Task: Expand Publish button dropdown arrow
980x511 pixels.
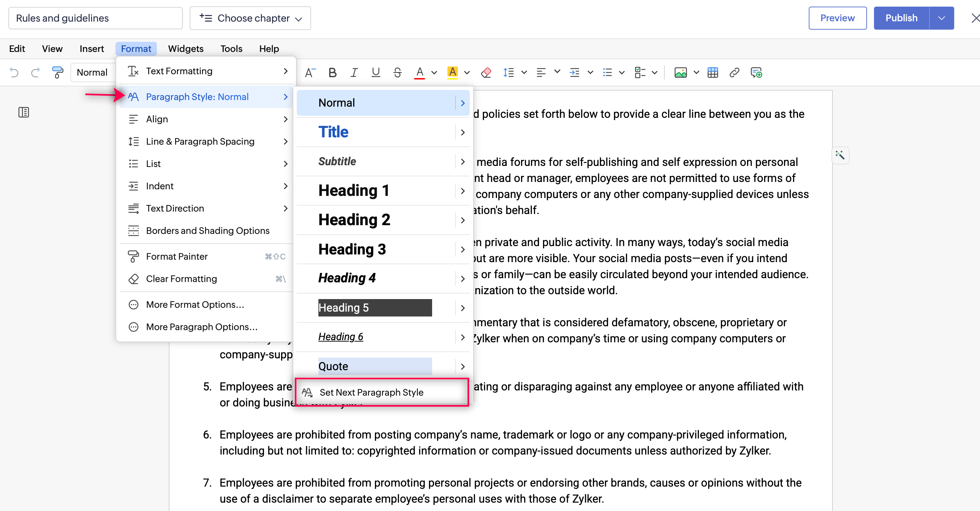Action: point(941,18)
